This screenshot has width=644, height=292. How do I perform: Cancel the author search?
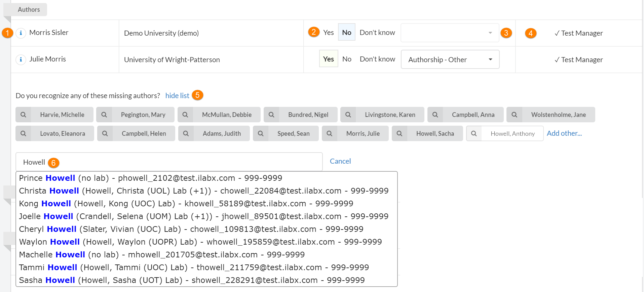(x=340, y=161)
